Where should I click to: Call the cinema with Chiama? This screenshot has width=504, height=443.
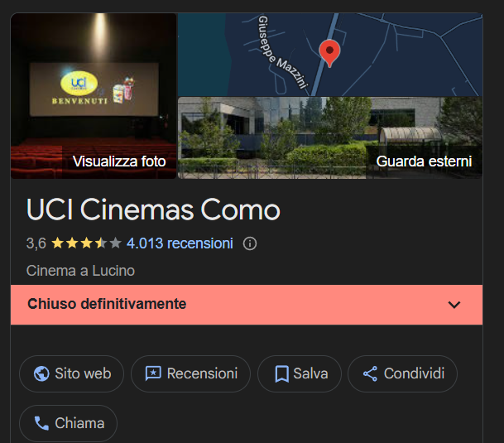pyautogui.click(x=68, y=423)
